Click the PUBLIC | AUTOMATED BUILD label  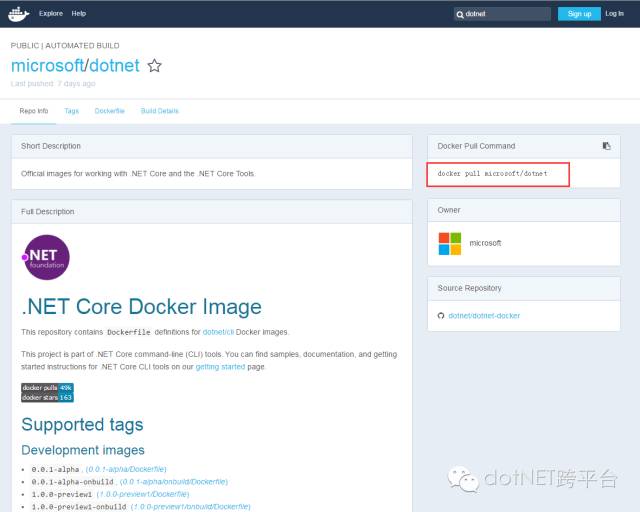[65, 46]
